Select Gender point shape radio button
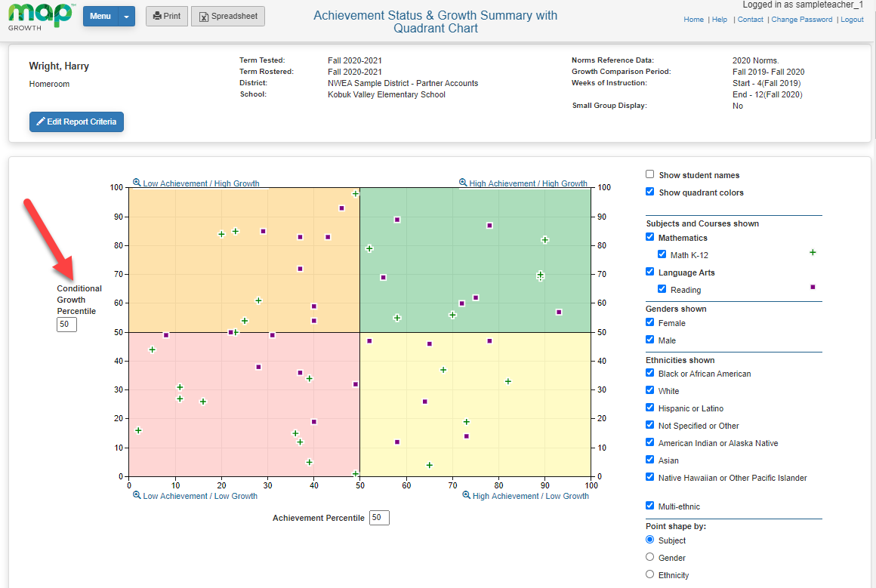This screenshot has width=876, height=588. [x=650, y=557]
